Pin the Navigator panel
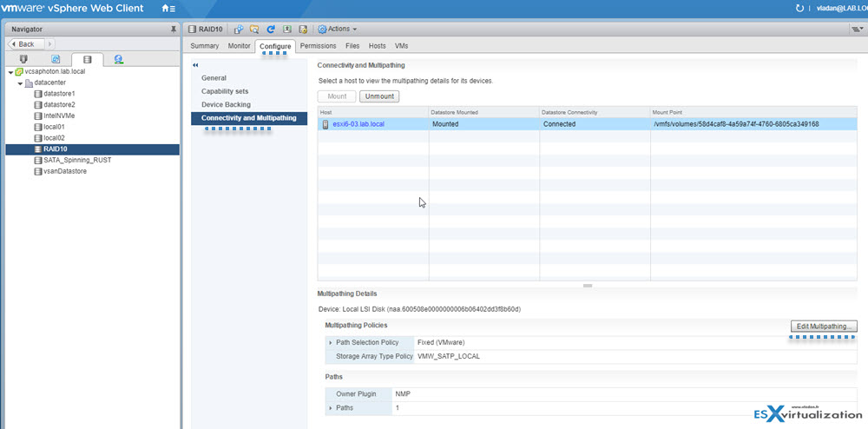Viewport: 868px width, 429px height. (x=174, y=29)
